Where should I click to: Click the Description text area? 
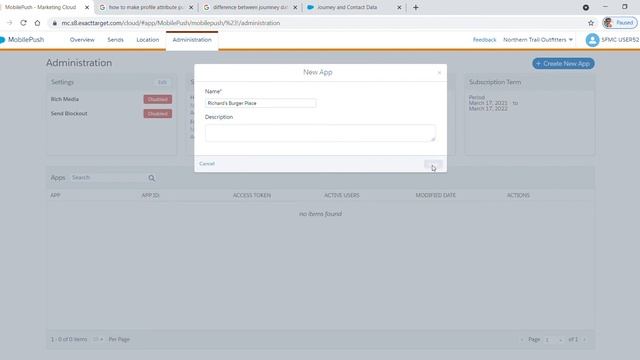click(320, 133)
